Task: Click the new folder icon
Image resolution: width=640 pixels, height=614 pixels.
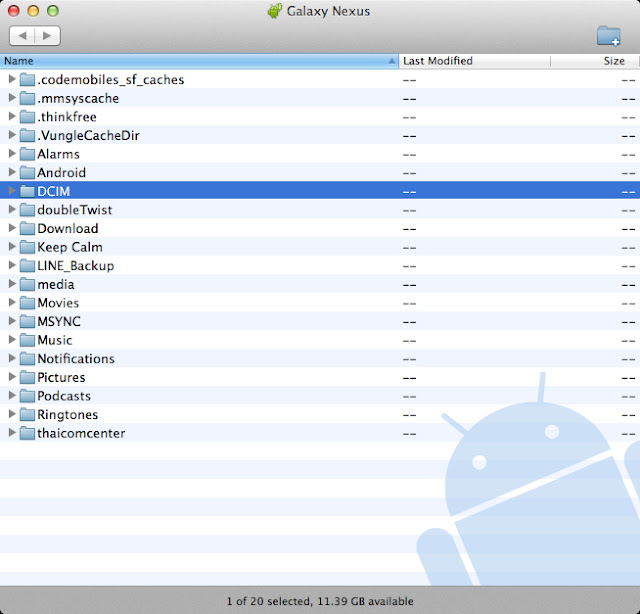Action: click(x=609, y=36)
